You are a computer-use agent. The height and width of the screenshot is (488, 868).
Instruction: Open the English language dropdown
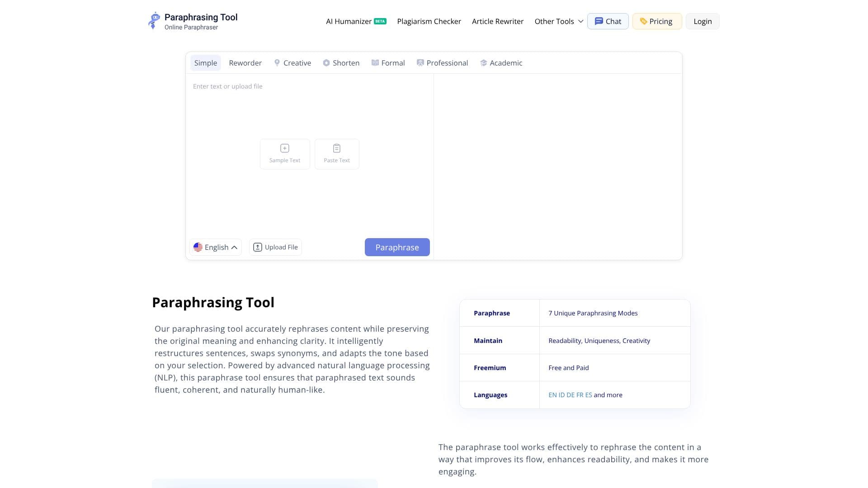pyautogui.click(x=216, y=247)
